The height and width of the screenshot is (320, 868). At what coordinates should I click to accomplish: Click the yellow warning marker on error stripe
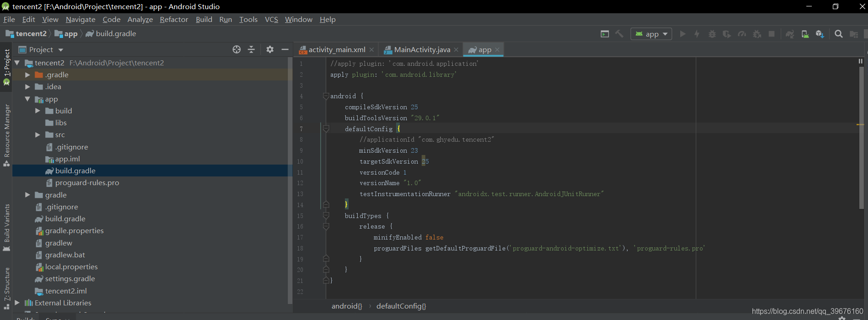click(860, 124)
